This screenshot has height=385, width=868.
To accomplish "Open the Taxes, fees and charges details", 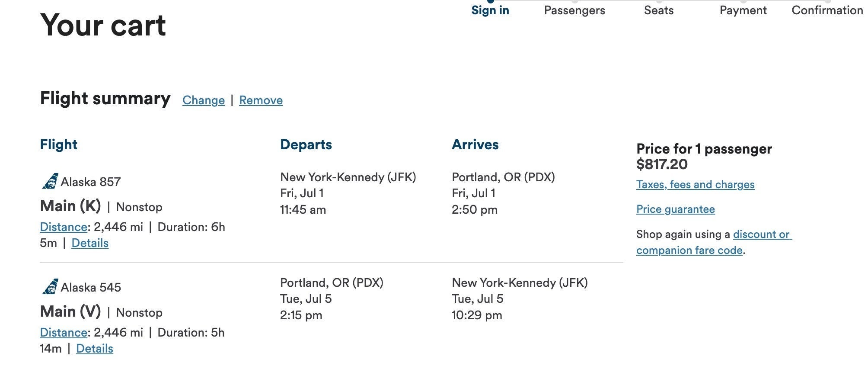I will [x=695, y=184].
